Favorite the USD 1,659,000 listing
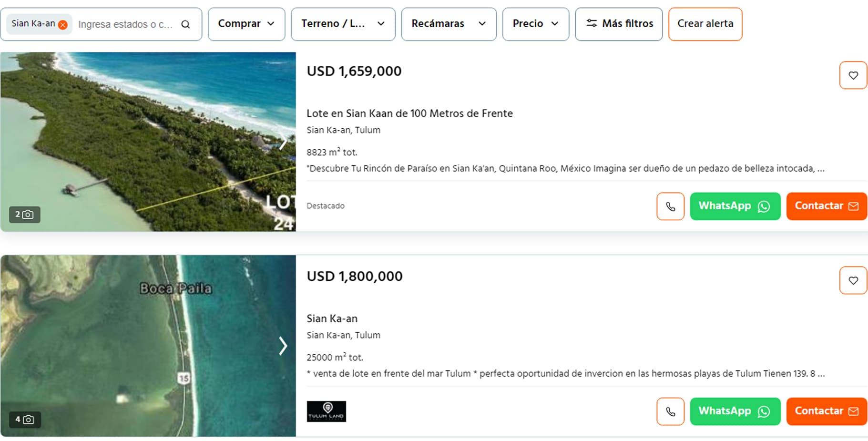Viewport: 868px width, 441px height. [x=853, y=75]
